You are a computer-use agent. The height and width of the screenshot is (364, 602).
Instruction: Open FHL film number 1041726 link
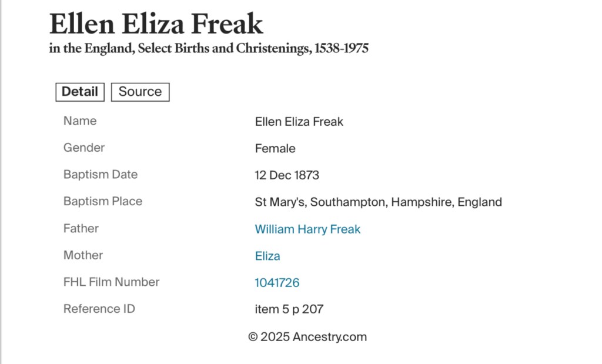pos(277,283)
